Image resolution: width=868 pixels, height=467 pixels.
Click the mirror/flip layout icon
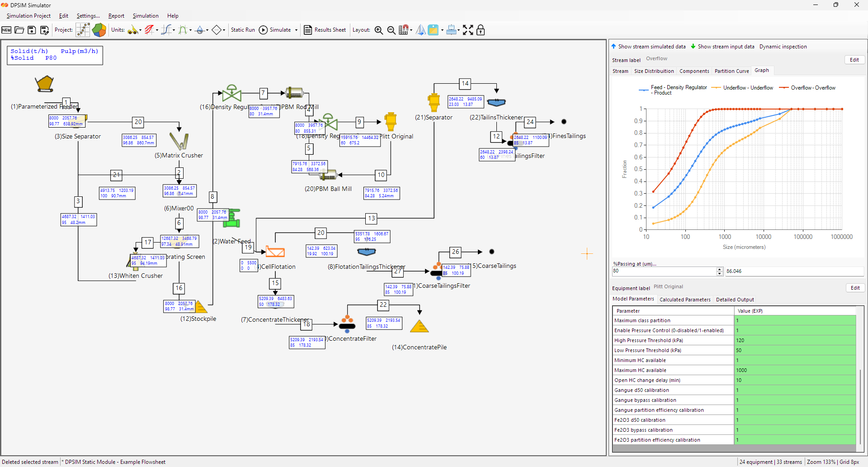coord(420,30)
